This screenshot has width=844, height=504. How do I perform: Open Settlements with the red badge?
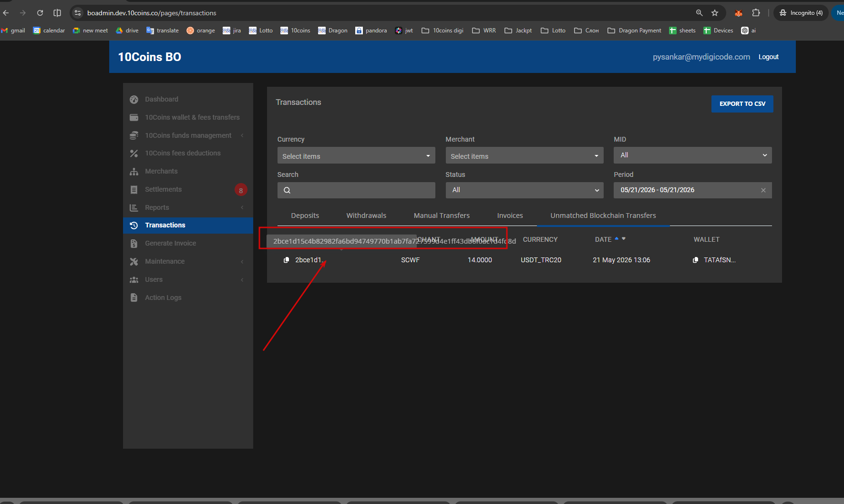coord(188,189)
